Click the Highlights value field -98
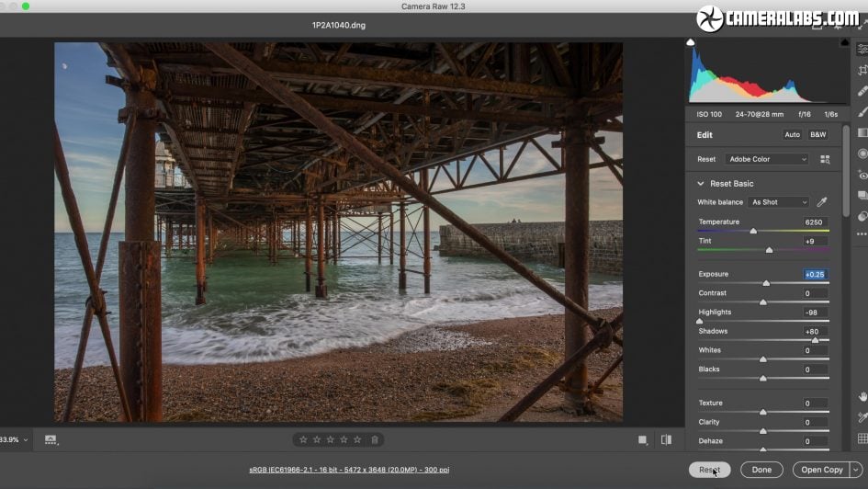 (x=816, y=313)
